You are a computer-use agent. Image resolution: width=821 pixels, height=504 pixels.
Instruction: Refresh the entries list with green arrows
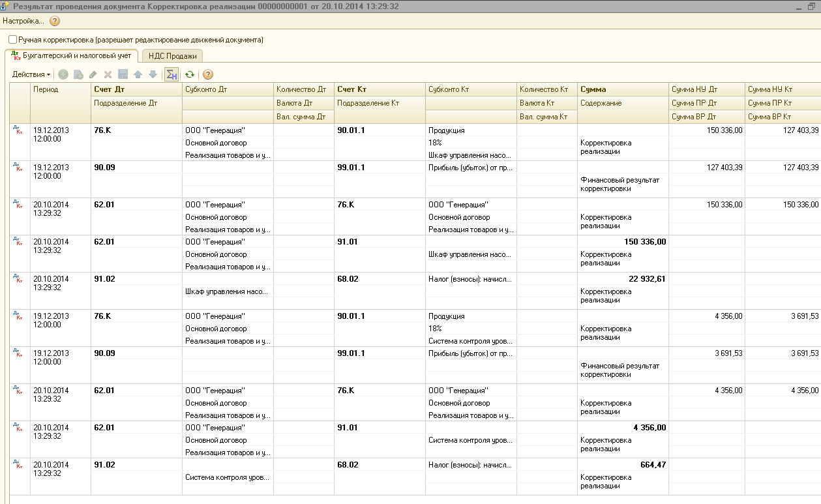tap(190, 75)
